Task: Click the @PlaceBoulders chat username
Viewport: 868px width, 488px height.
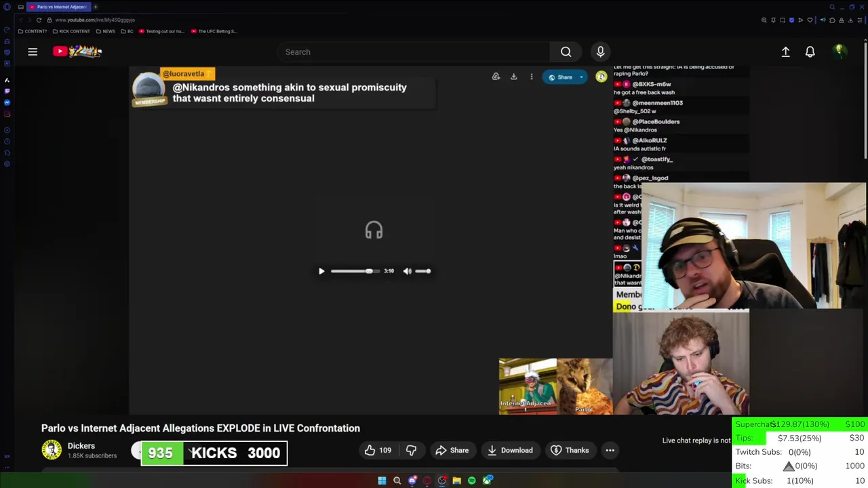Action: point(656,121)
